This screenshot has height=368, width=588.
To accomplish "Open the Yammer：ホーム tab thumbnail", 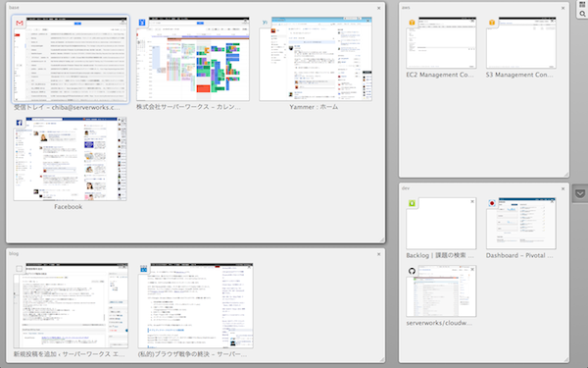I will pos(316,59).
